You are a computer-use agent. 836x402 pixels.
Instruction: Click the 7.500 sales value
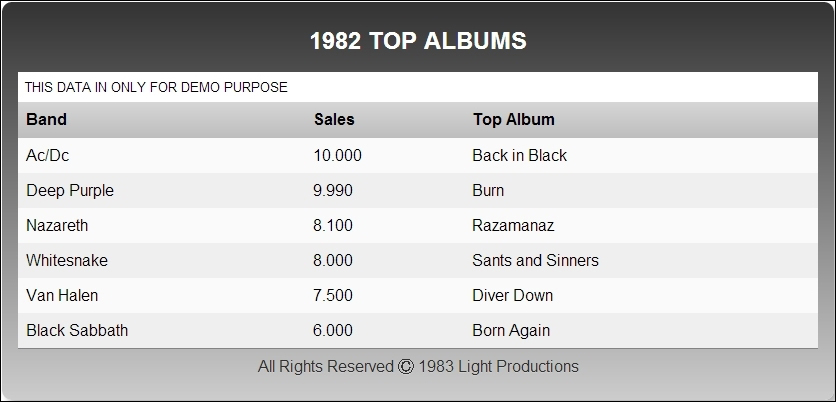coord(333,295)
